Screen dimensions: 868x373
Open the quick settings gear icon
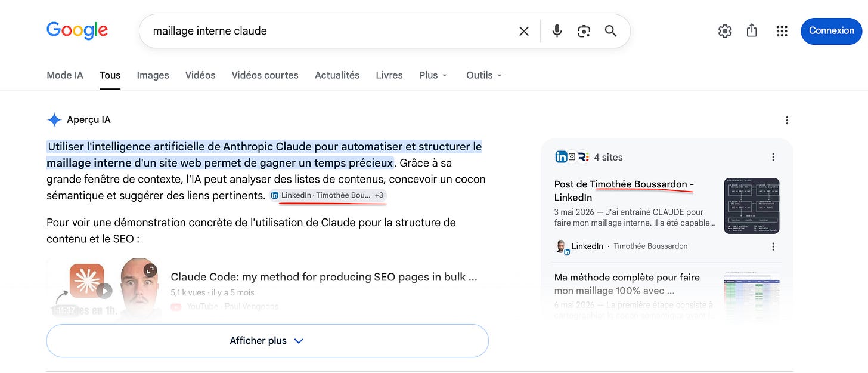pyautogui.click(x=725, y=31)
